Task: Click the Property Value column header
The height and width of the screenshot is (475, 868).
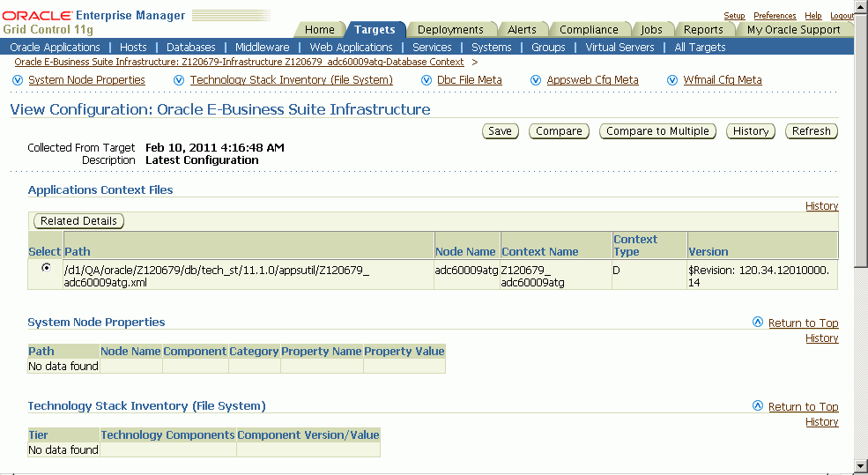Action: pos(404,351)
